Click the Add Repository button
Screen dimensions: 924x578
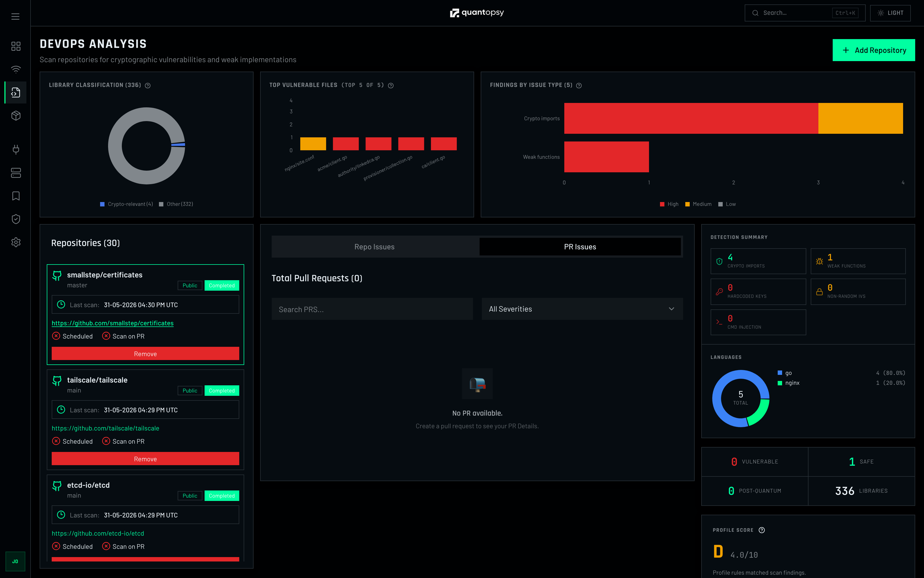coord(874,50)
